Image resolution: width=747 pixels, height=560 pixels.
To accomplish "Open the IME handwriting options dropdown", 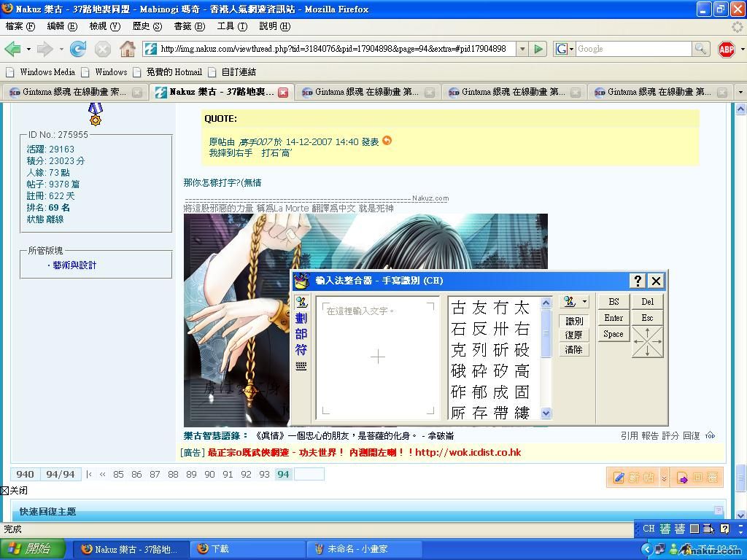I will [584, 301].
